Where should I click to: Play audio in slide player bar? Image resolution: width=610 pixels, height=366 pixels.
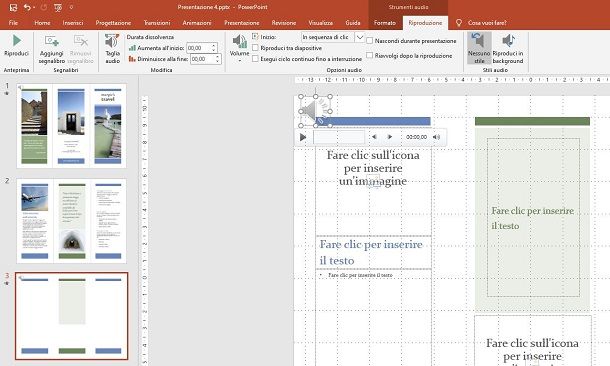303,137
